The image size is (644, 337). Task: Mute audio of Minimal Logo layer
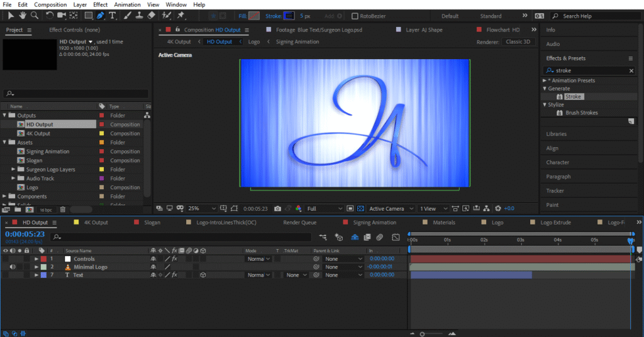point(13,267)
